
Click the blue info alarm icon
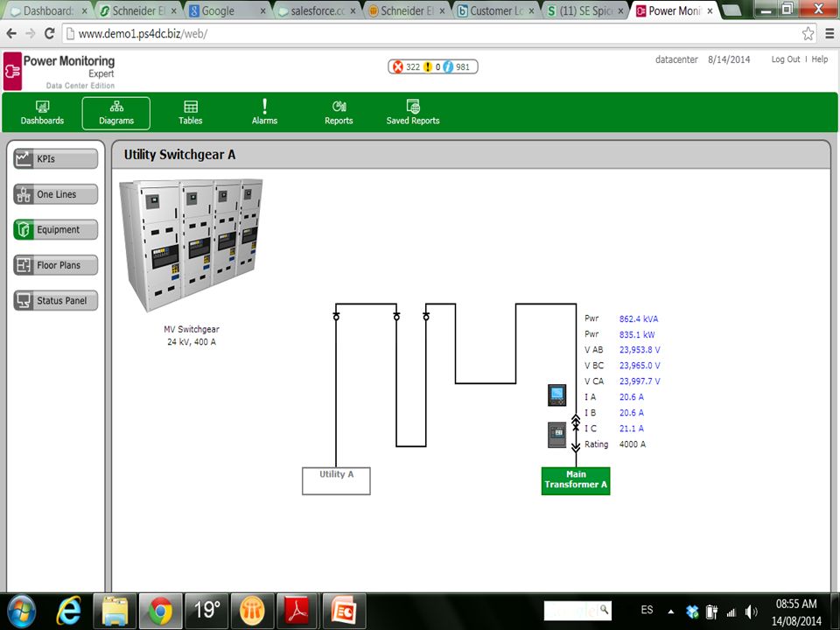pos(448,67)
